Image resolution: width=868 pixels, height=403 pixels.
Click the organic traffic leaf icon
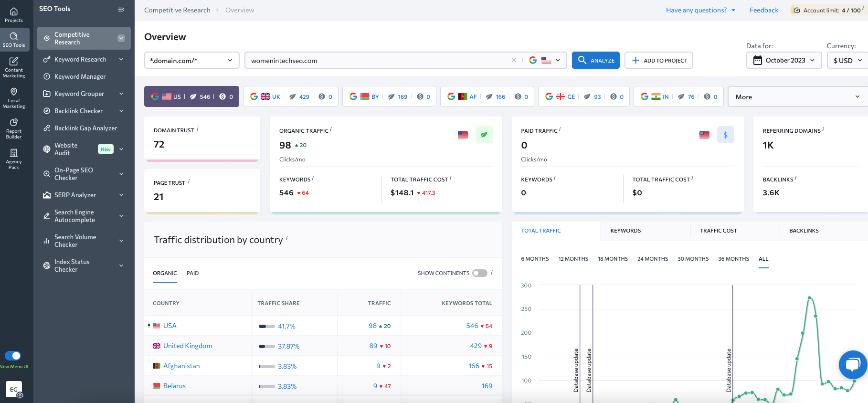484,135
